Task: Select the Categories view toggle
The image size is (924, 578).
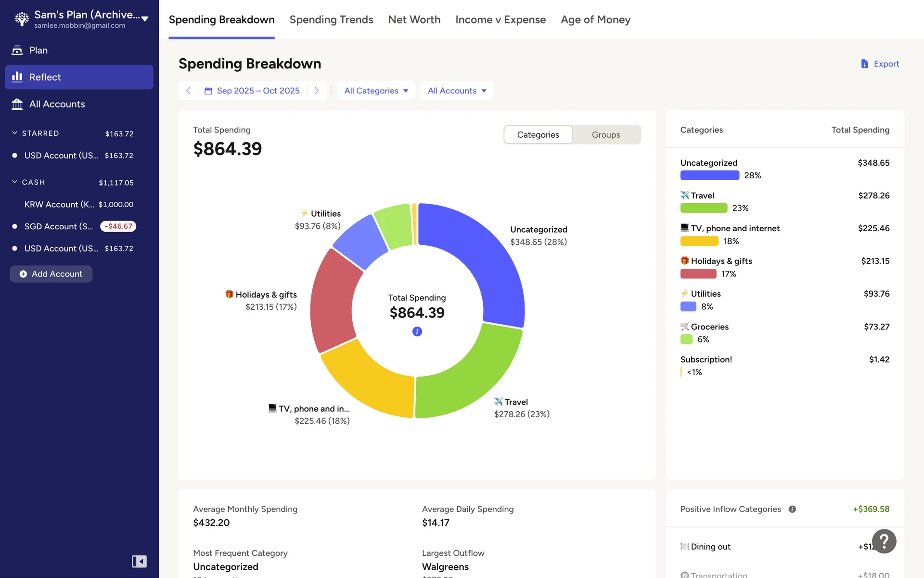Action: point(538,135)
